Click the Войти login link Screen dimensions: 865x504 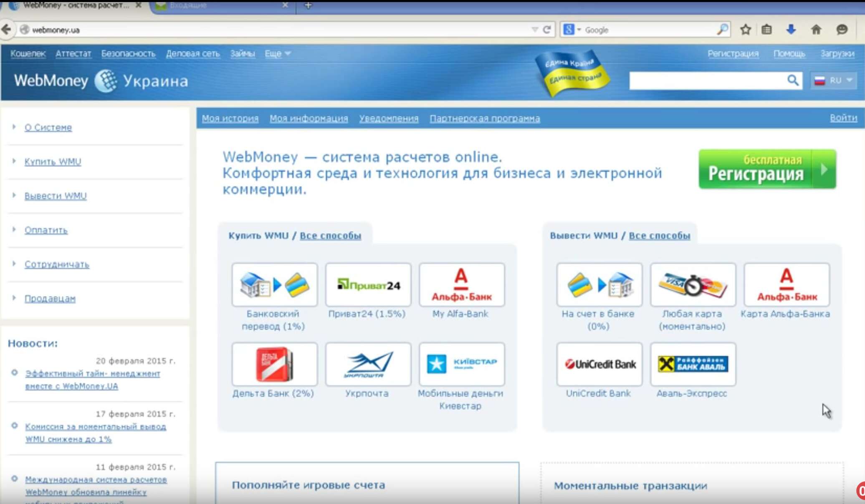pyautogui.click(x=843, y=118)
